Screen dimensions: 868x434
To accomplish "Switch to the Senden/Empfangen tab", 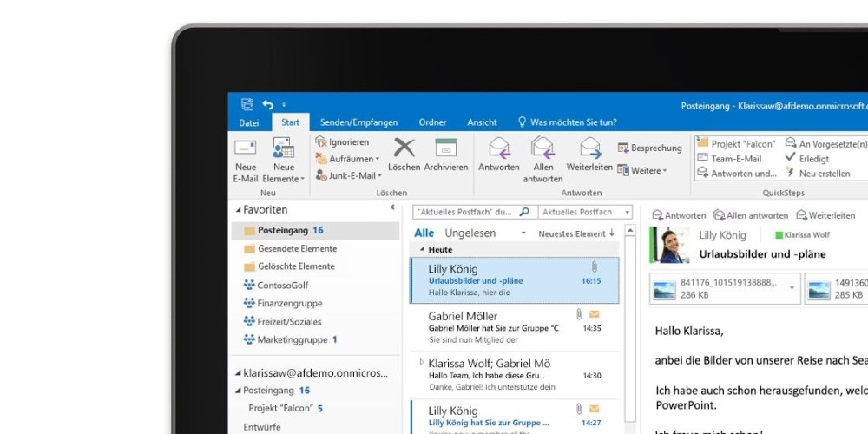I will (358, 122).
